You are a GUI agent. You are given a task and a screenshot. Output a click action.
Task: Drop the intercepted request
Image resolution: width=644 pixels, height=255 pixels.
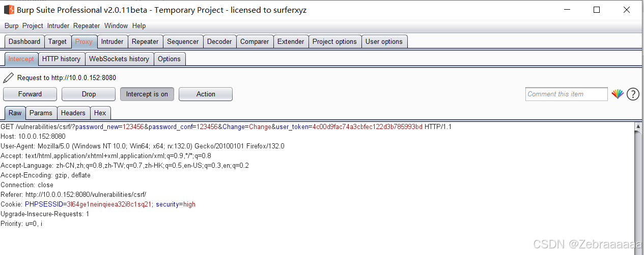click(89, 94)
